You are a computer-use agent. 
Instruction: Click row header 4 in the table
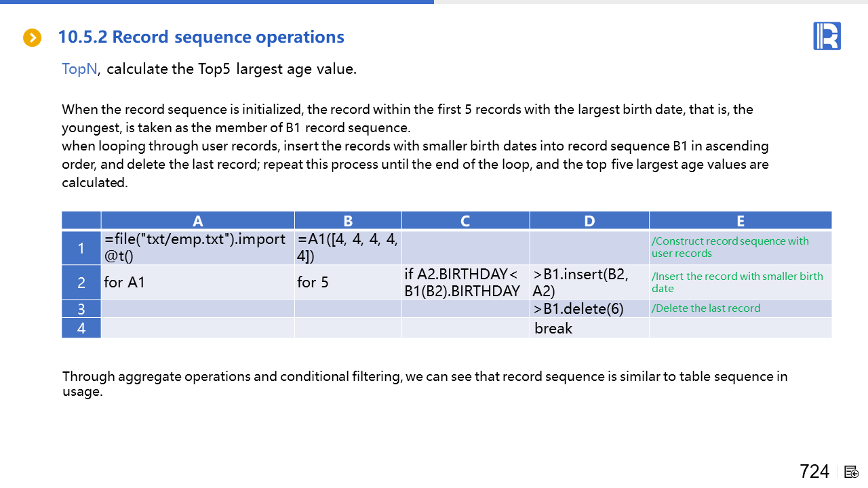81,328
